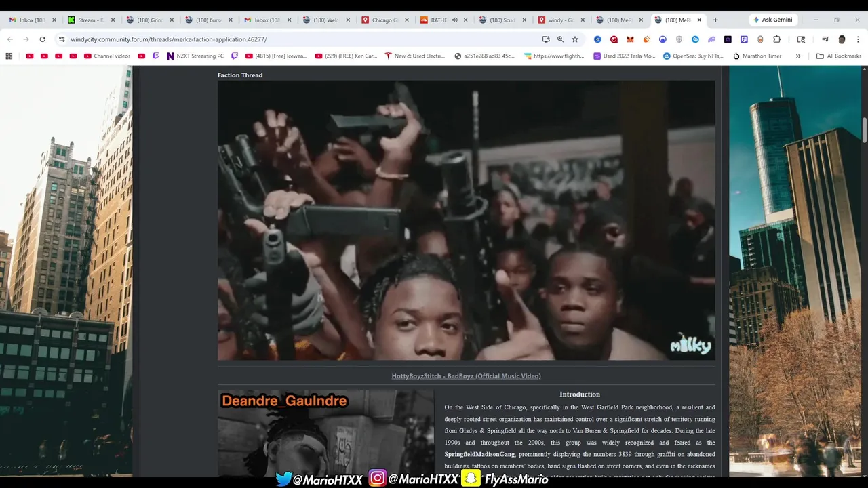
Task: Click the Deandre_Gaulndre character image
Action: pos(325,434)
